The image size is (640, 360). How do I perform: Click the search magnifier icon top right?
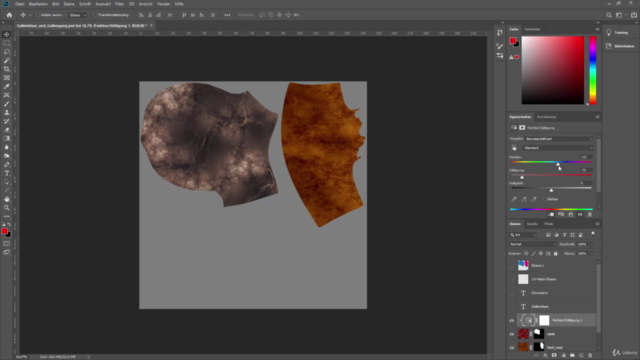pyautogui.click(x=609, y=15)
